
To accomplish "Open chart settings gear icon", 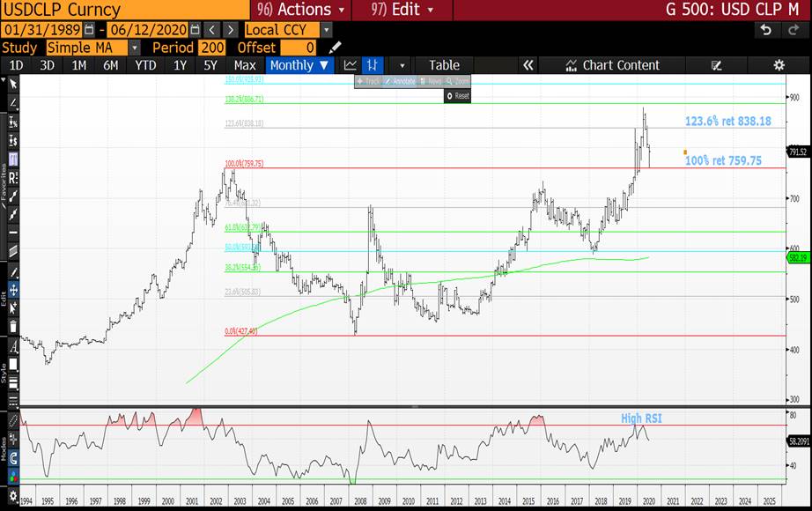I will point(779,65).
